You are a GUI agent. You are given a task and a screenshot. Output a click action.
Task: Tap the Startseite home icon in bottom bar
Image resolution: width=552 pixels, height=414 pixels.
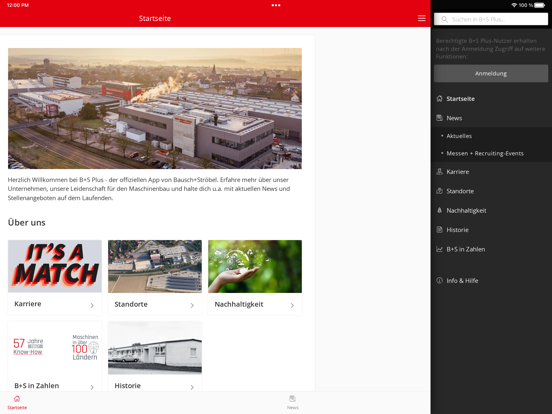(17, 399)
